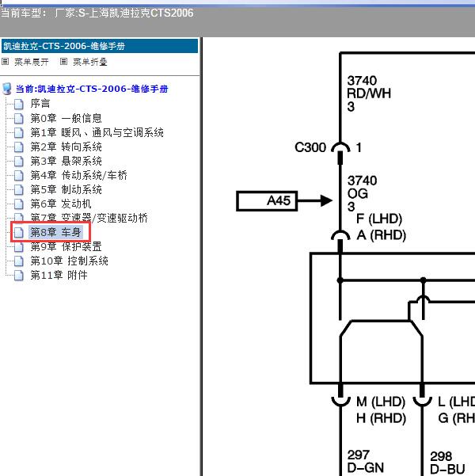This screenshot has height=476, width=475.
Task: Click the page icon beside 第1章
Action: (19, 132)
